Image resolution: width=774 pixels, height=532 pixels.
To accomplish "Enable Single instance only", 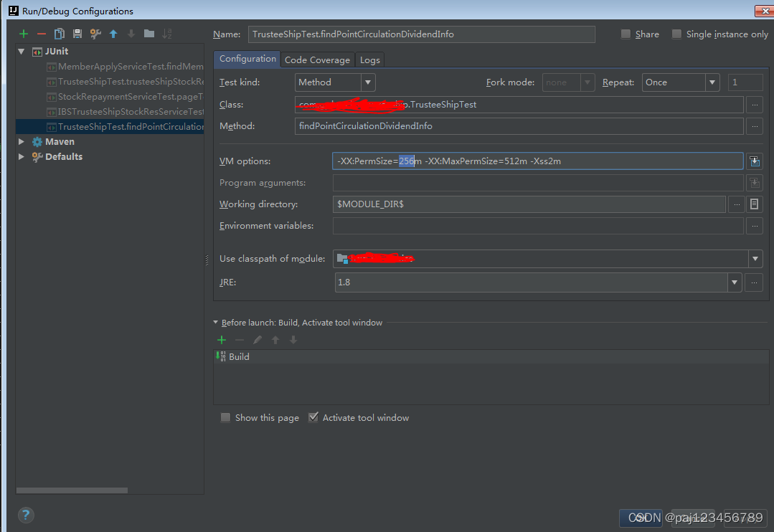I will [x=676, y=34].
